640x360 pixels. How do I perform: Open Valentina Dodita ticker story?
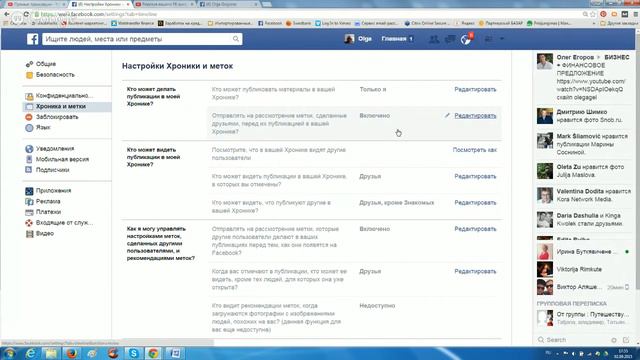point(584,195)
